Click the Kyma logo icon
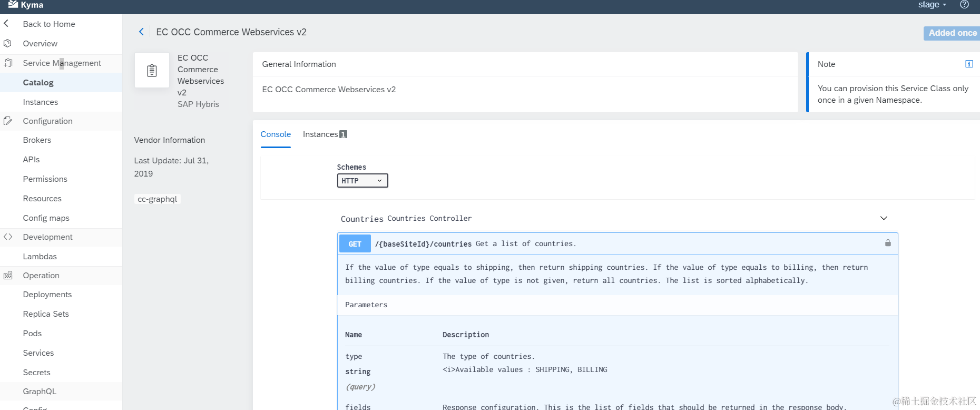 click(x=13, y=4)
